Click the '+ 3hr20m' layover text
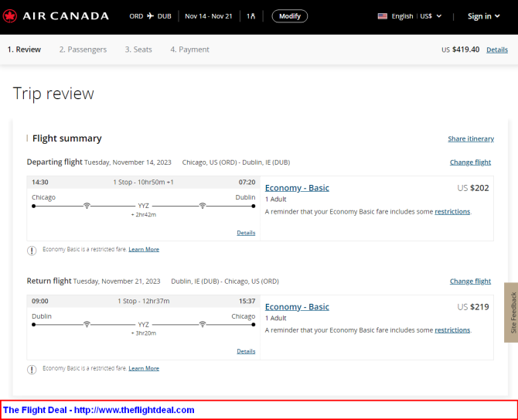Screen dimensions: 518x420 point(143,333)
